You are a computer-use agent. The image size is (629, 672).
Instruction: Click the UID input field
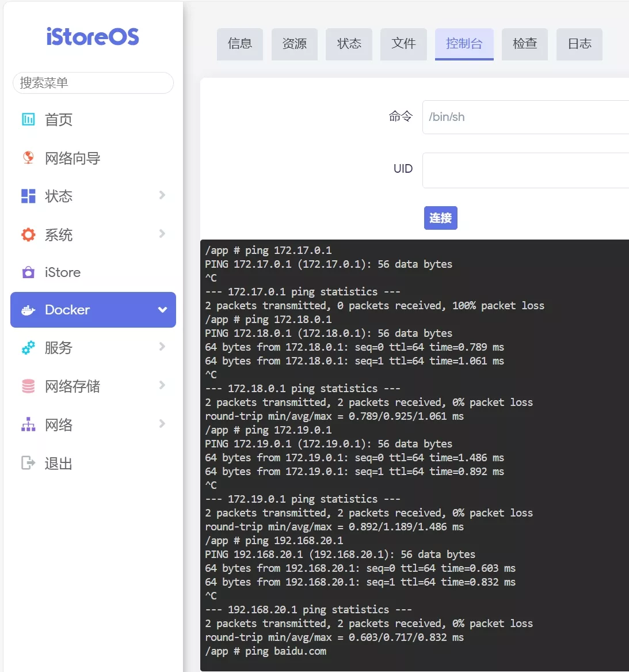click(x=525, y=170)
